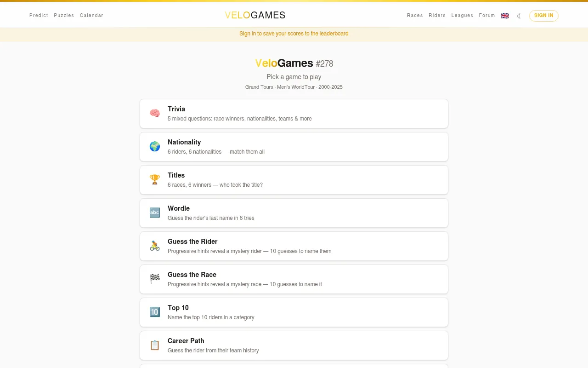
Task: Click the brain icon for Trivia
Action: [155, 113]
